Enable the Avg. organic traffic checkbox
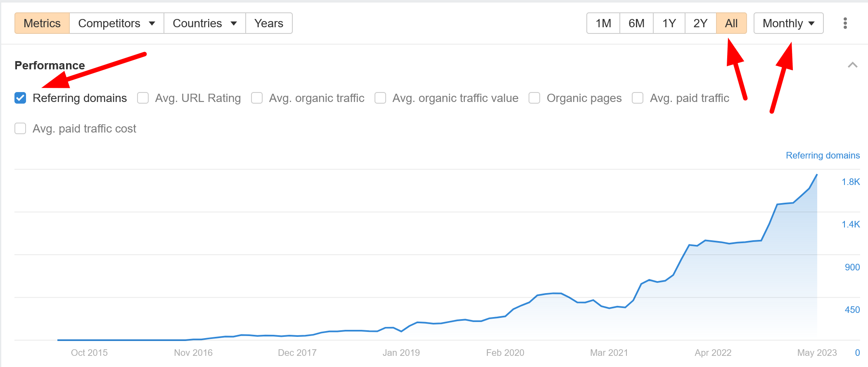868x367 pixels. [257, 98]
